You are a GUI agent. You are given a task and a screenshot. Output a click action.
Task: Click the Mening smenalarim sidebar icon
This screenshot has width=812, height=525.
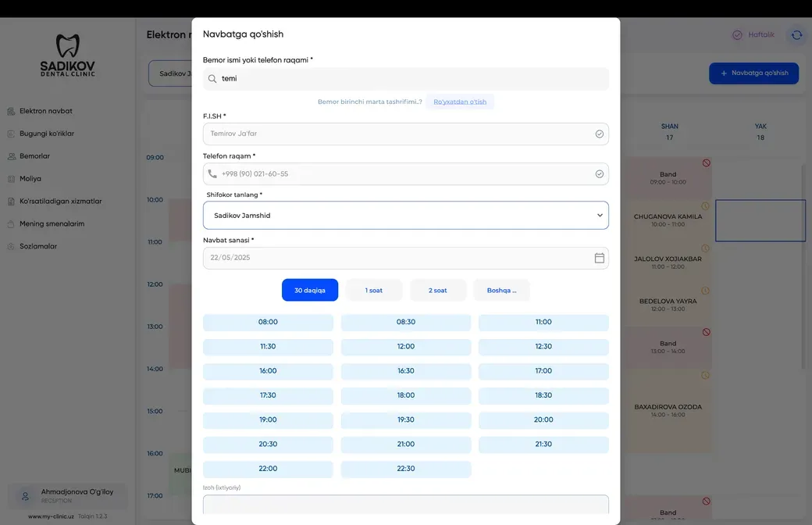click(x=11, y=224)
